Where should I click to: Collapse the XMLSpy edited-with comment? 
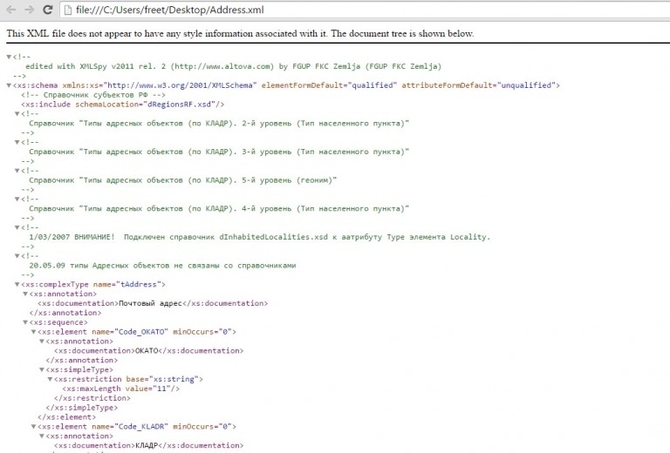tap(9, 57)
